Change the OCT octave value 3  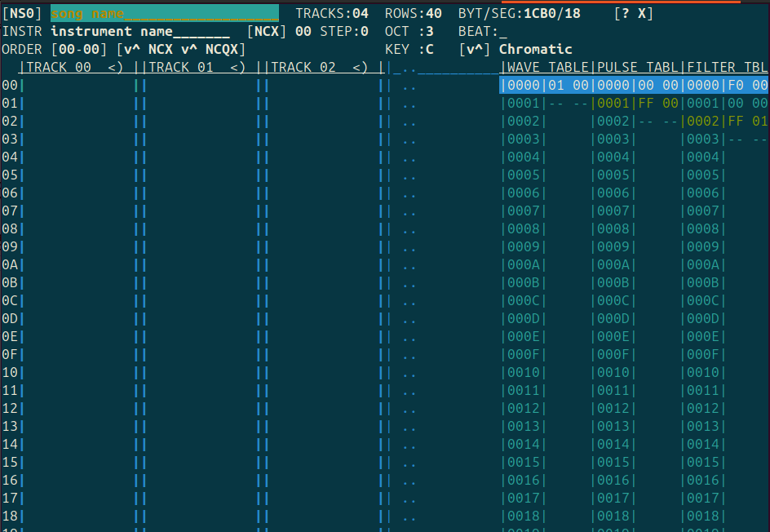(x=429, y=32)
